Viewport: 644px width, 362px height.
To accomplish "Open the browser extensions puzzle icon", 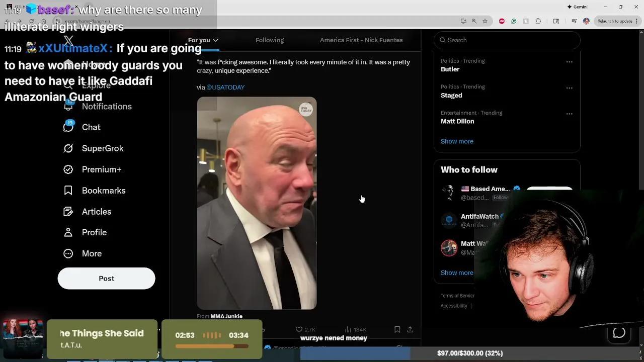I will [x=538, y=21].
